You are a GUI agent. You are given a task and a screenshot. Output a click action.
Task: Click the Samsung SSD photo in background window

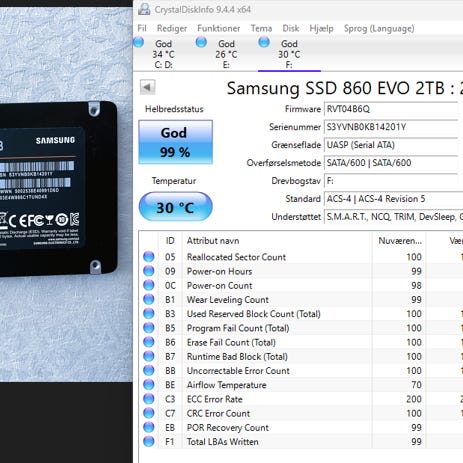pos(58,189)
